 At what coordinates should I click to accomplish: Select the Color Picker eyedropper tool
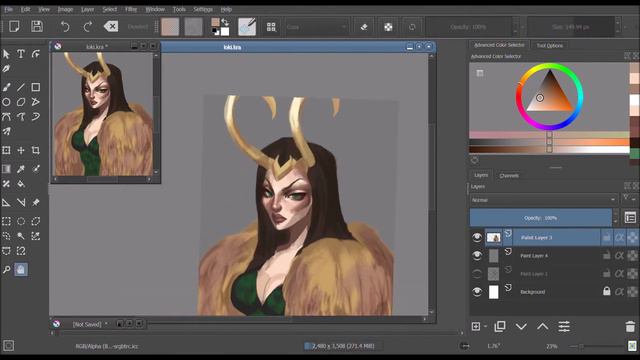click(x=21, y=169)
